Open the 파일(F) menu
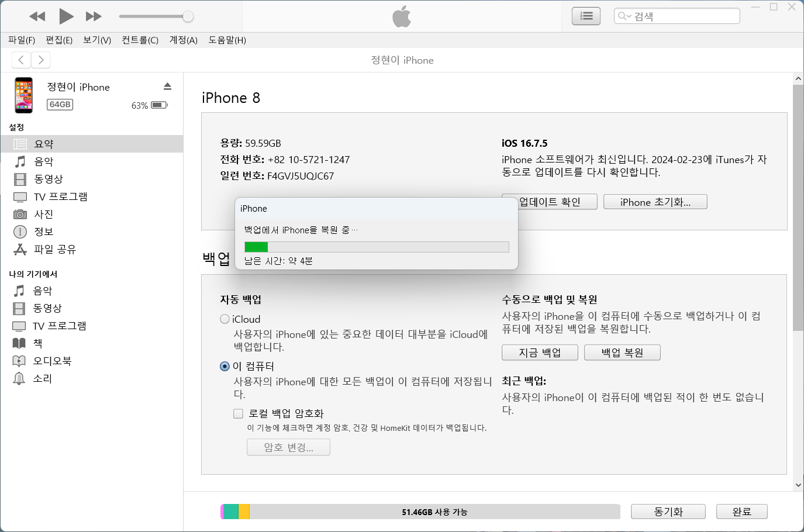 pyautogui.click(x=22, y=40)
